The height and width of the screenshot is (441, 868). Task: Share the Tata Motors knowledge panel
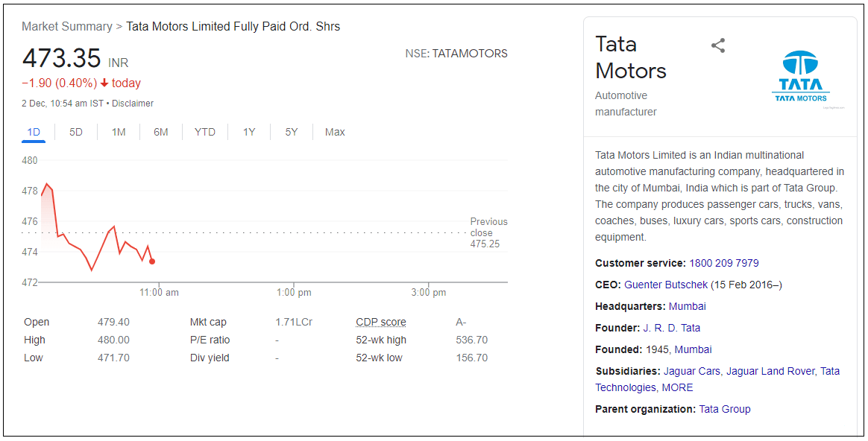click(x=718, y=45)
